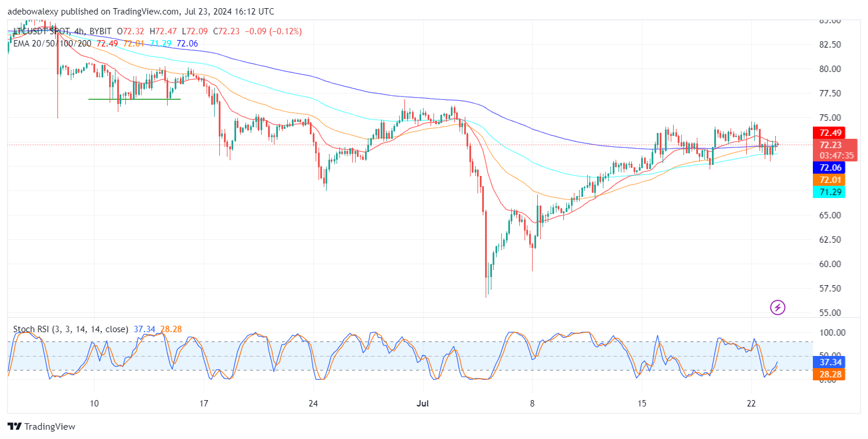Click the Stoch RSI K value 37.34 in legend
The image size is (868, 439).
click(x=144, y=329)
